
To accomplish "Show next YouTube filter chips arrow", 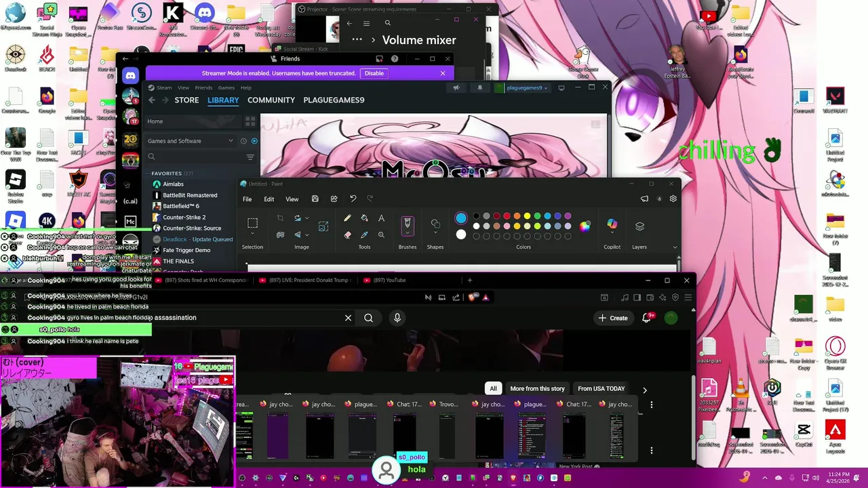I will (644, 390).
